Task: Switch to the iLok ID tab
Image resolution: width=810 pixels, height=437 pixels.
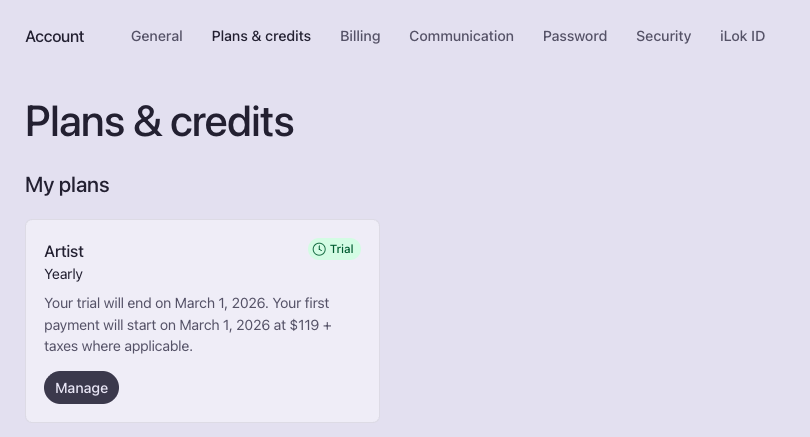Action: pos(742,36)
